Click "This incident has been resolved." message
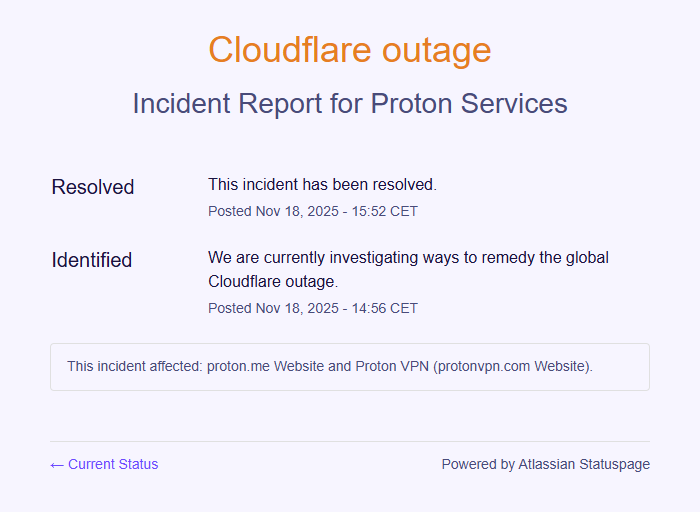The image size is (700, 512). point(322,184)
